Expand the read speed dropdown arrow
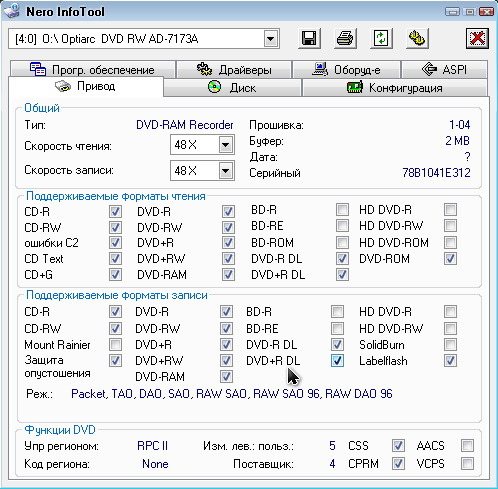The height and width of the screenshot is (489, 498). 226,145
